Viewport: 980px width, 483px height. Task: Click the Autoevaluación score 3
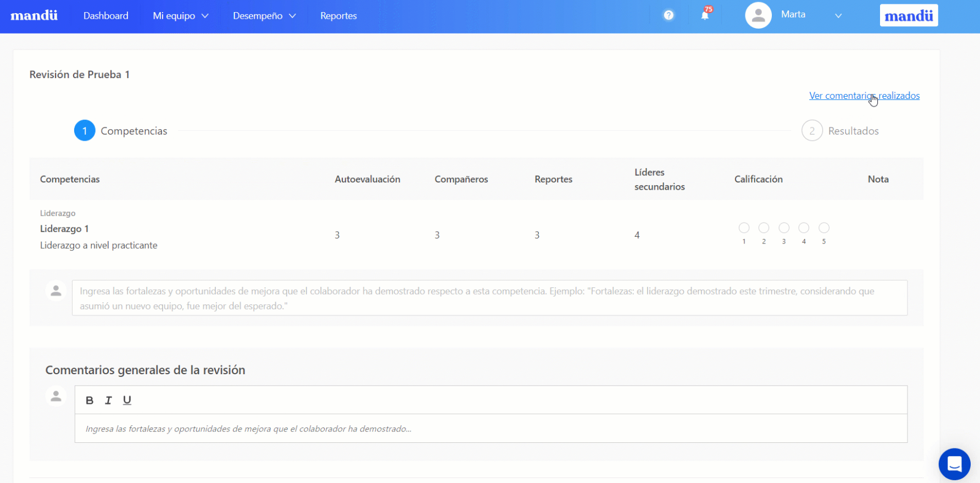pos(337,235)
